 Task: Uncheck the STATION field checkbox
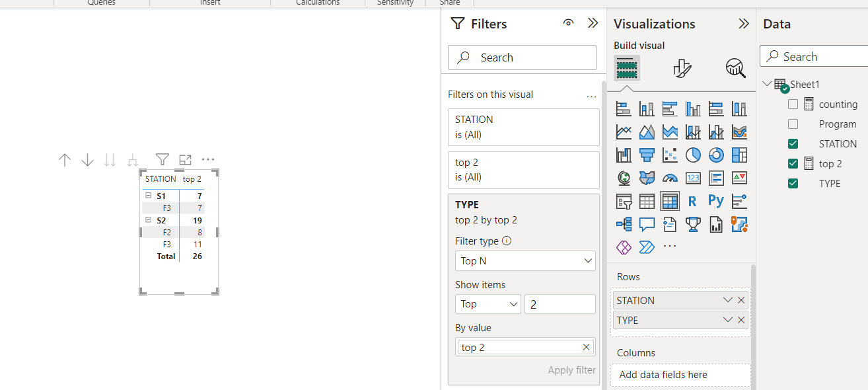(x=793, y=144)
